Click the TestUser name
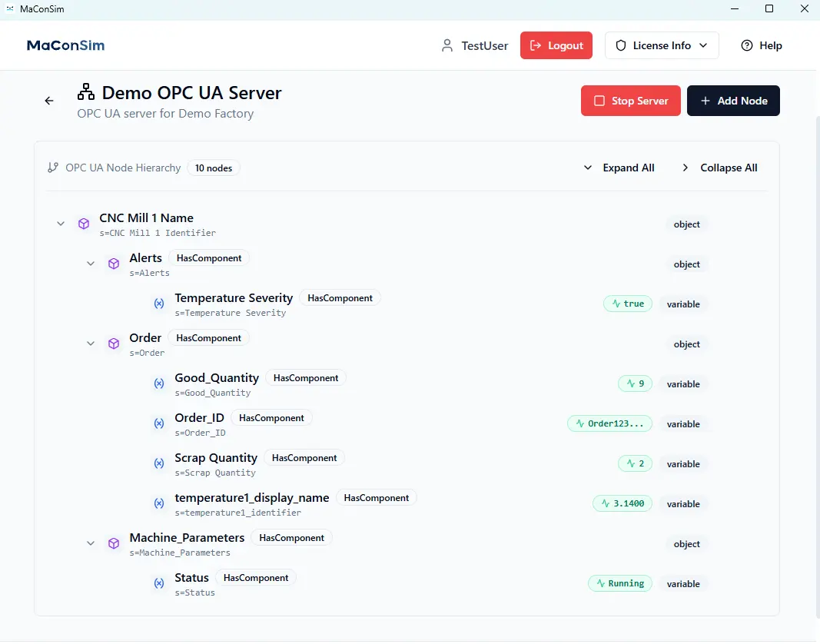 485,46
